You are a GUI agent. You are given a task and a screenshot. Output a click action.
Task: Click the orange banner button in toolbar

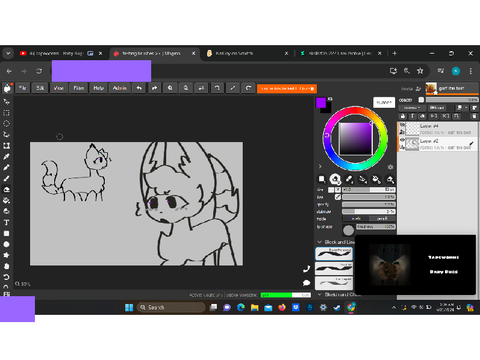tap(287, 88)
